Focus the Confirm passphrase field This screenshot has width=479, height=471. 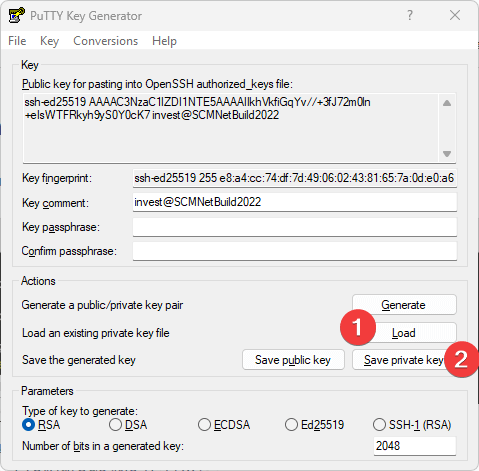(295, 251)
